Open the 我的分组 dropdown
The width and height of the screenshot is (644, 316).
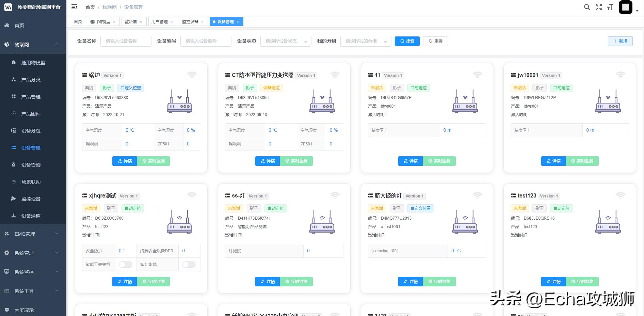365,41
